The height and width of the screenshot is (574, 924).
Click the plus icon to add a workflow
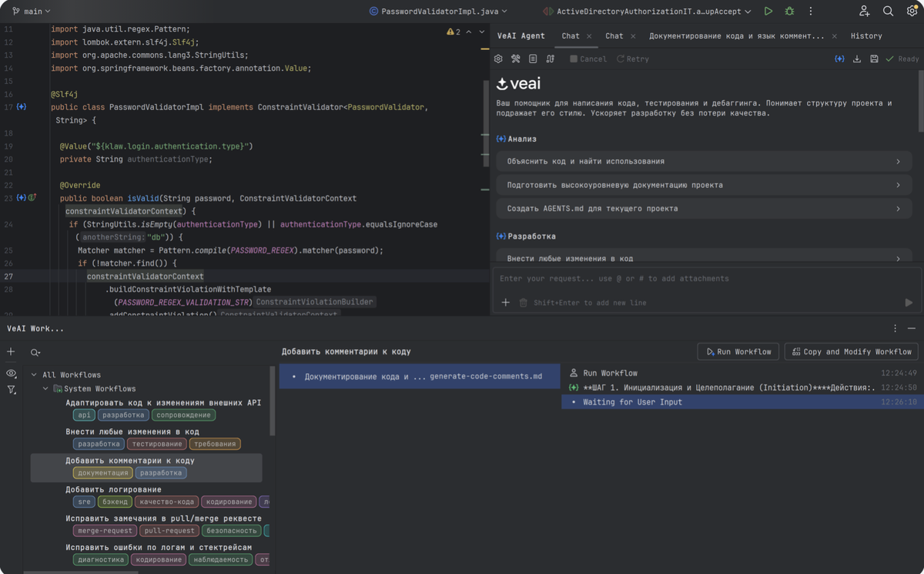click(11, 352)
